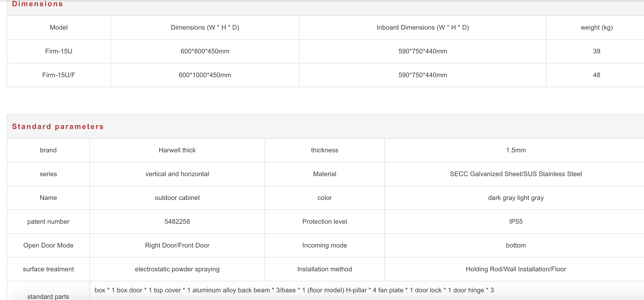644x300 pixels.
Task: Select the Firm-15U/F model cell
Action: click(x=59, y=75)
